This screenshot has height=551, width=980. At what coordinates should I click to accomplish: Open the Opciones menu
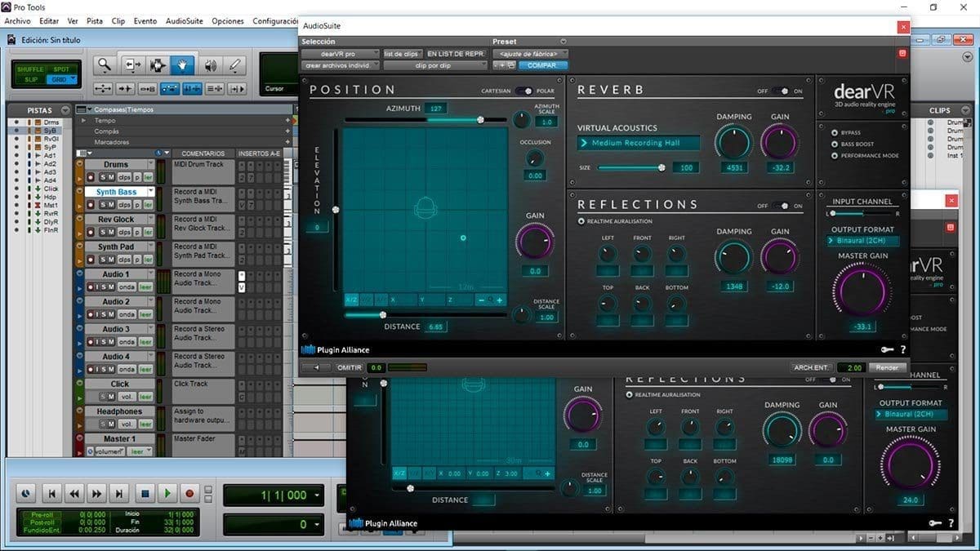(228, 21)
